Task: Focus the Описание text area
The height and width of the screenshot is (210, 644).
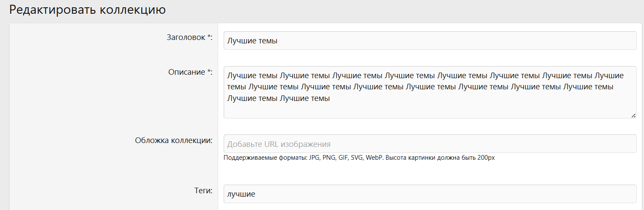Action: click(x=429, y=92)
